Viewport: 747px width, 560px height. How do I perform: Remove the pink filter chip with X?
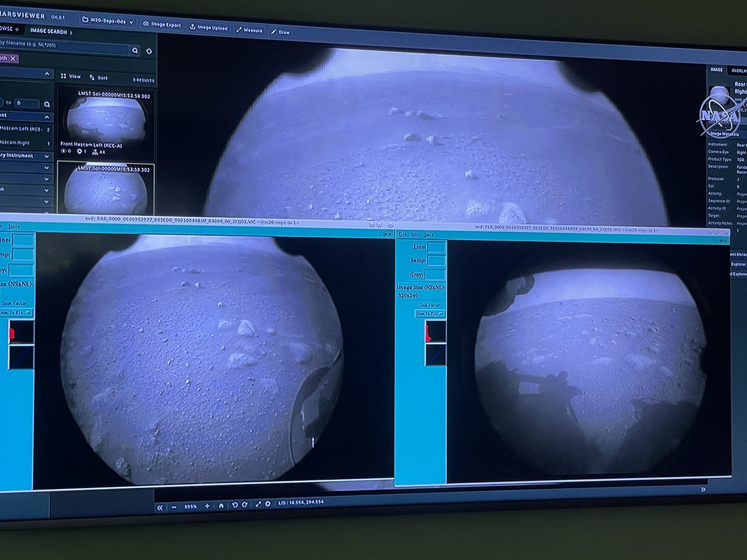click(x=9, y=58)
